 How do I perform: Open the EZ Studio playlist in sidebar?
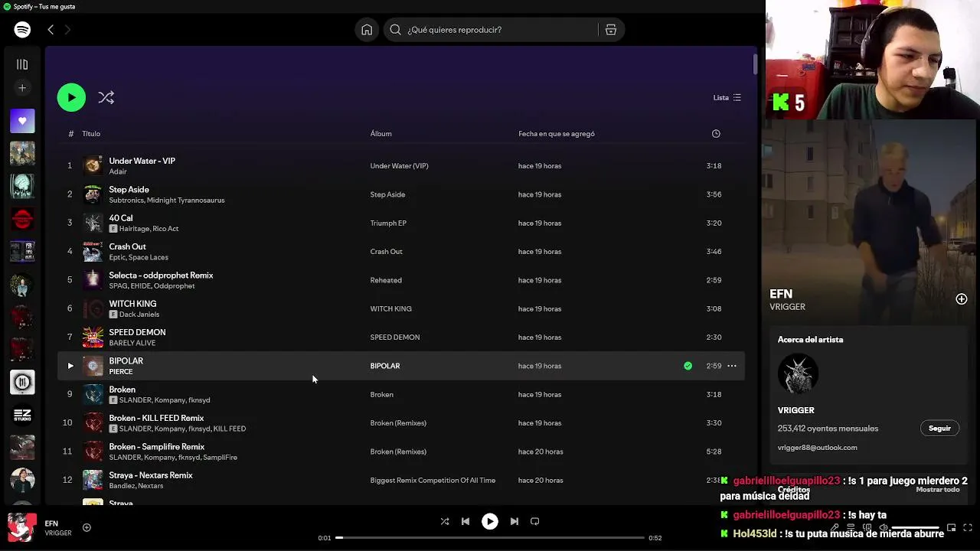[x=22, y=415]
